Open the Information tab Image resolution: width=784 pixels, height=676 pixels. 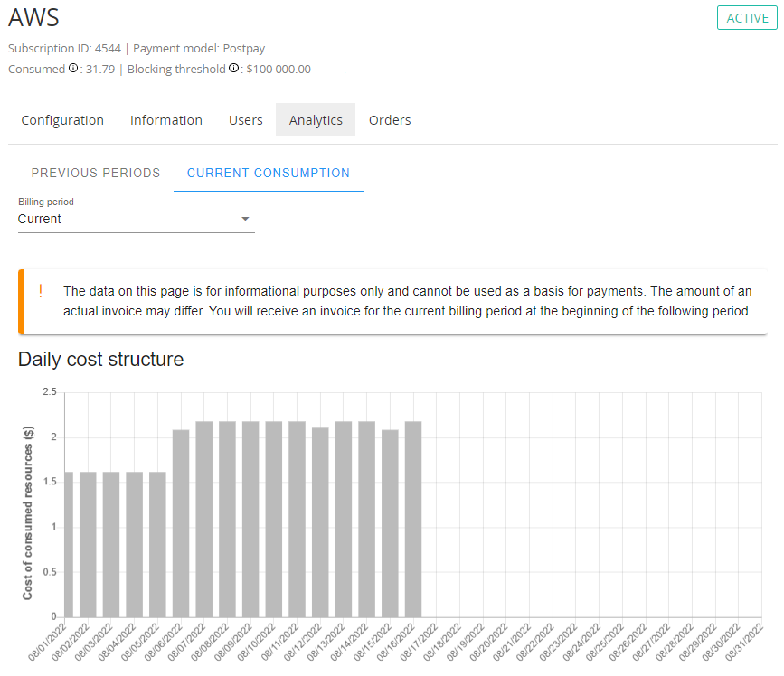166,120
